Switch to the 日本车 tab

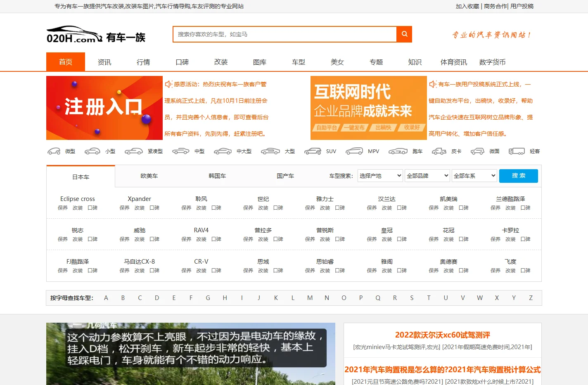pyautogui.click(x=81, y=177)
